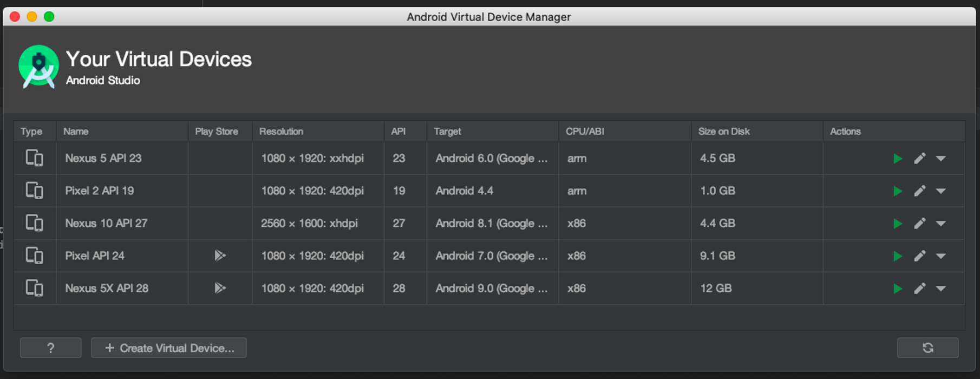
Task: Click the x86 CPU cell for Nexus 10 API 27
Action: click(625, 223)
